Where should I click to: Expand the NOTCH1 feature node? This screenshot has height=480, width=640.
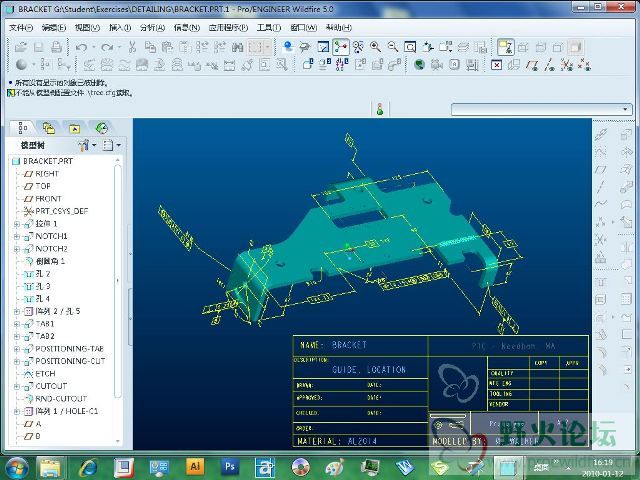[17, 236]
